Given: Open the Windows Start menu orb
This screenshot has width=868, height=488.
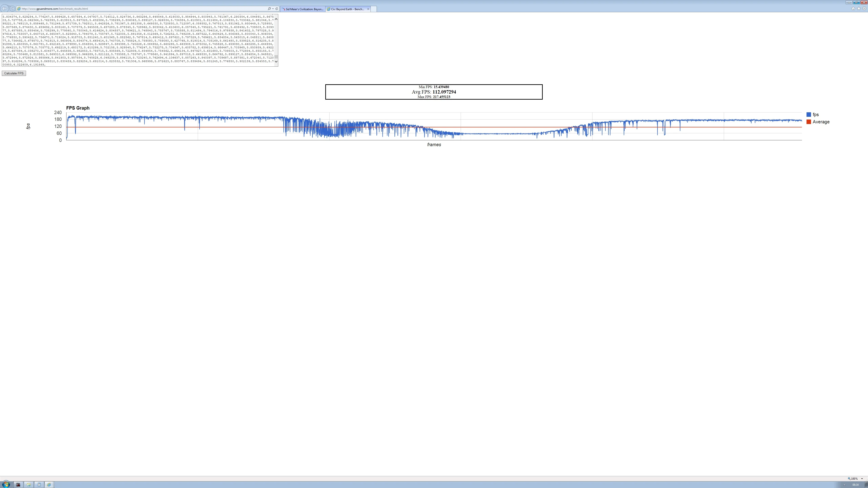Looking at the screenshot, I should (6, 485).
